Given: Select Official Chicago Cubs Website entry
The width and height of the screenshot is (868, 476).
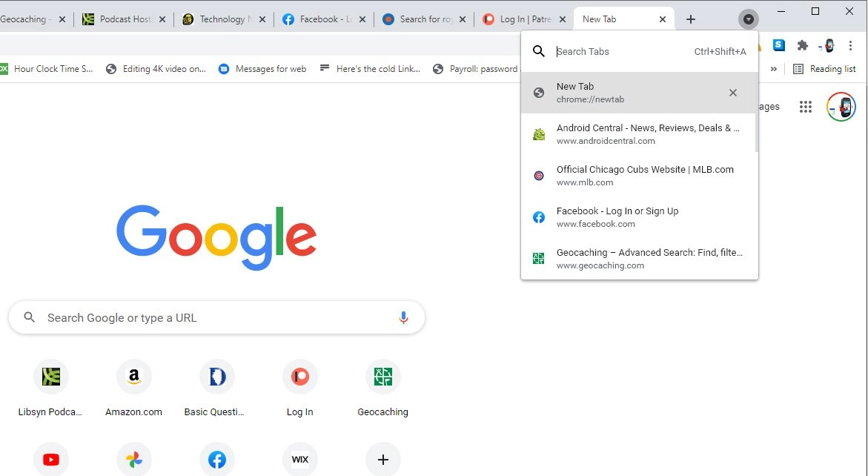Looking at the screenshot, I should coord(640,176).
